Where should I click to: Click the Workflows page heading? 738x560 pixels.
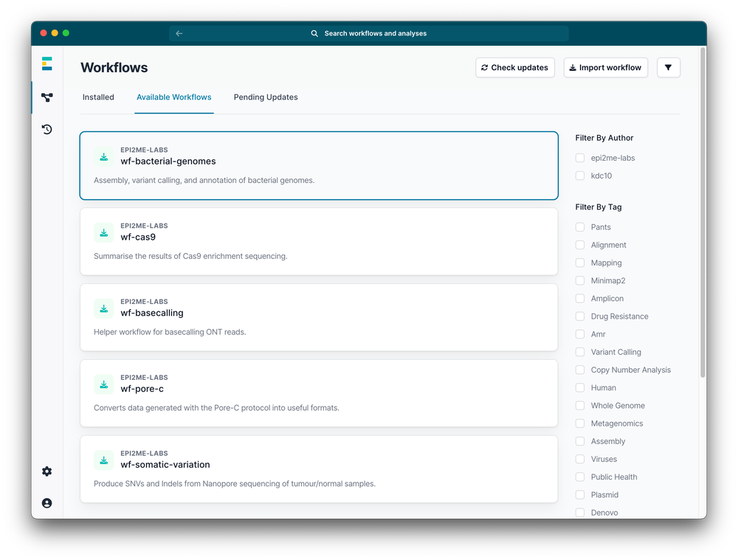tap(114, 68)
